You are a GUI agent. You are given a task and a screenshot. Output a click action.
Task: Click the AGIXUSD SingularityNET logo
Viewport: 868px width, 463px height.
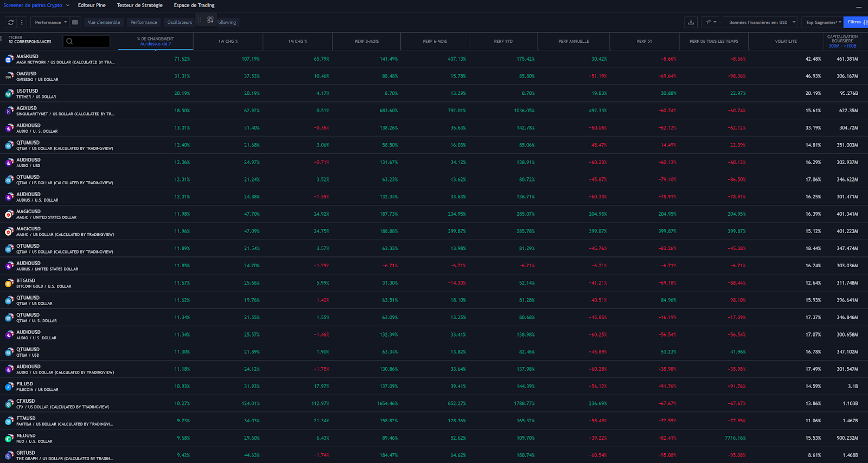[x=9, y=111]
